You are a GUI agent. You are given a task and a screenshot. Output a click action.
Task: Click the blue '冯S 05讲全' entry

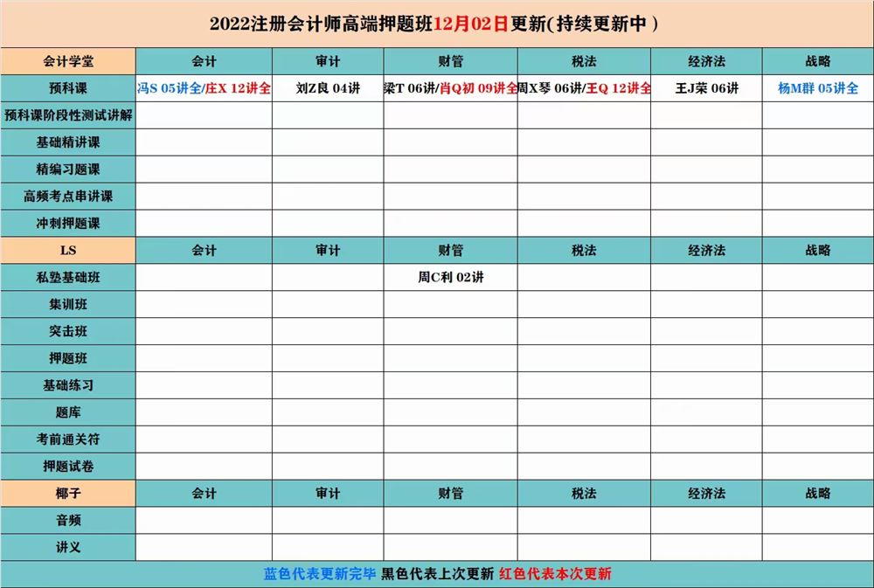point(170,88)
